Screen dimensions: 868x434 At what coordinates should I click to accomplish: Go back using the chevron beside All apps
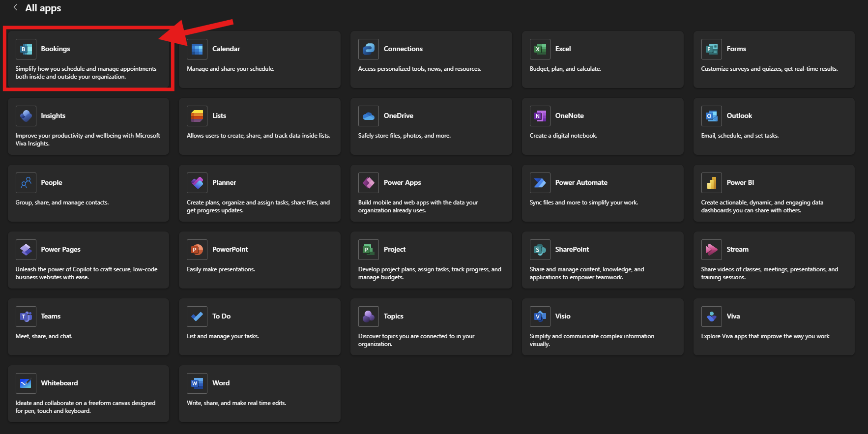click(16, 7)
